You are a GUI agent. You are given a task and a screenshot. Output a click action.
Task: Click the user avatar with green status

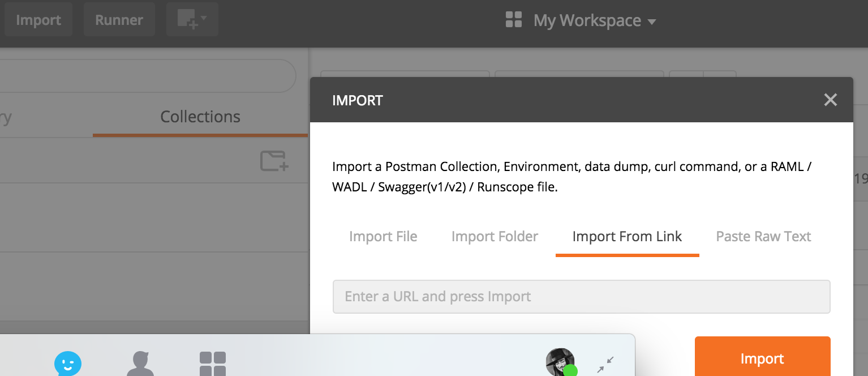pyautogui.click(x=560, y=362)
